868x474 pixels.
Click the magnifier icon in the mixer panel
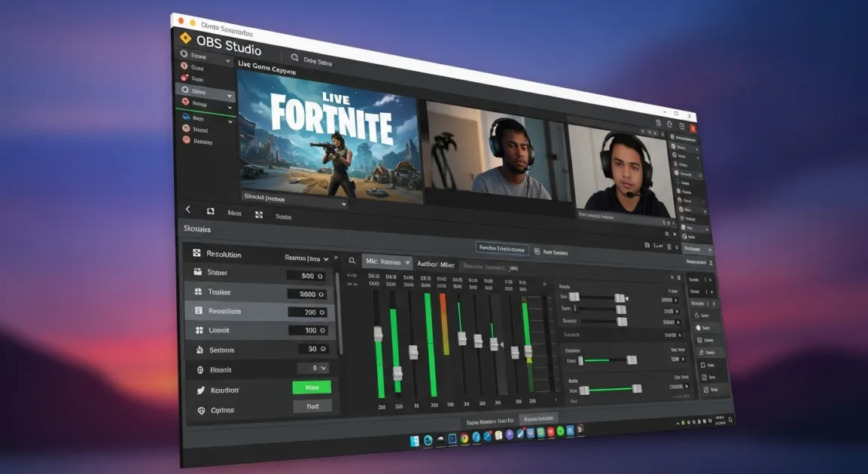click(x=352, y=260)
